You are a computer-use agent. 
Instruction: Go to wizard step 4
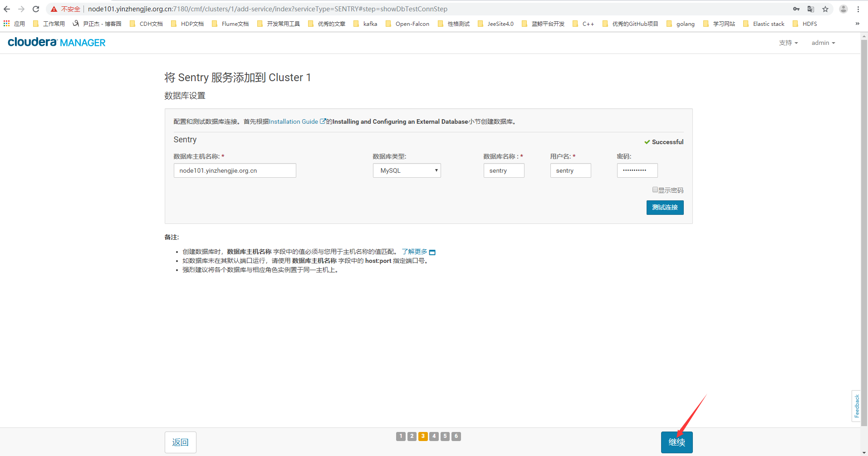coord(434,436)
